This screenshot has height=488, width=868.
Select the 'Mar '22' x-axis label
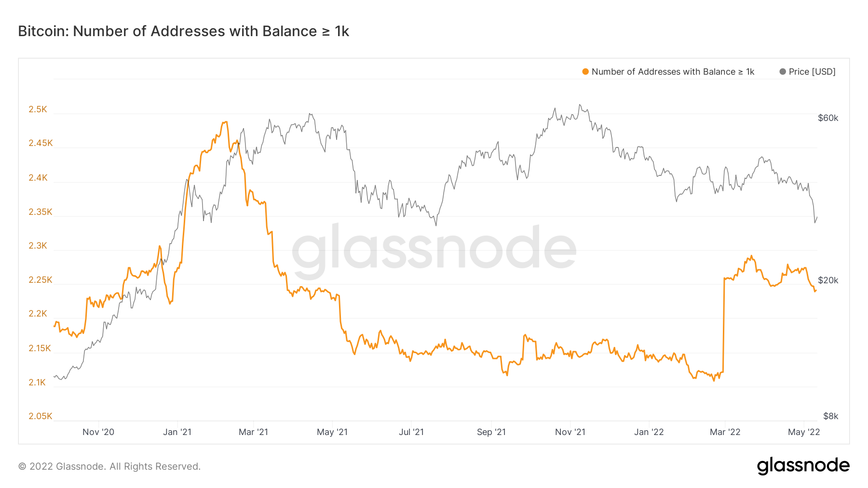click(725, 432)
